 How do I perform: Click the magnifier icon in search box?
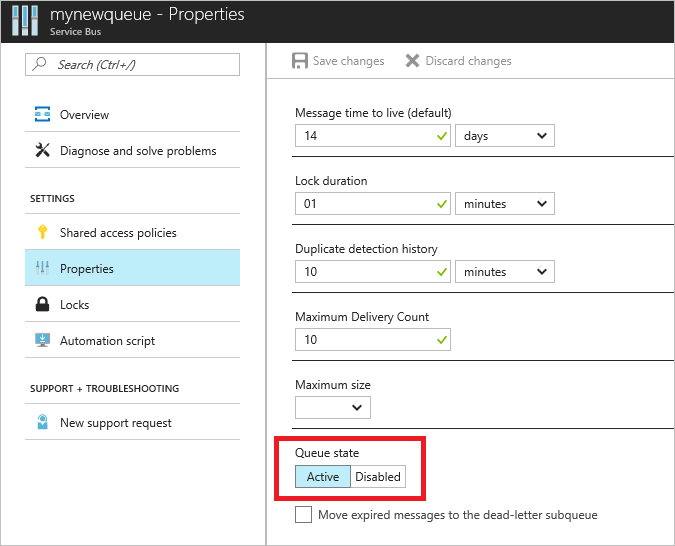click(40, 64)
